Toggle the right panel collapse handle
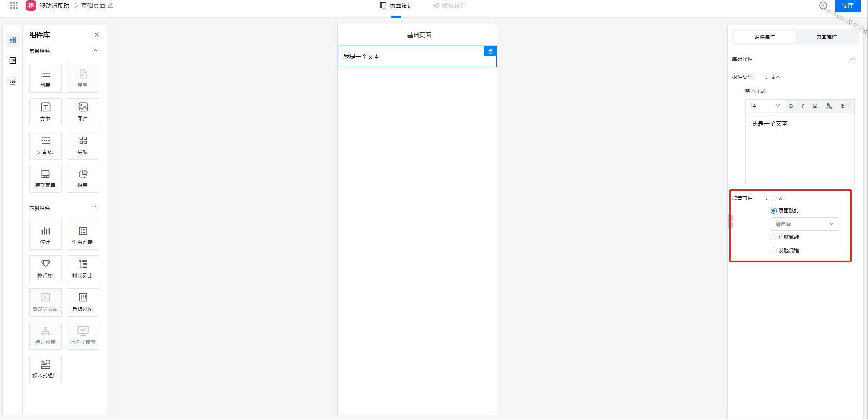Screen dimensions: 868x420 tap(731, 221)
